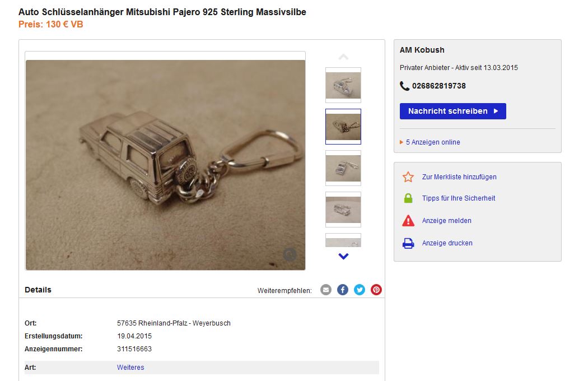Click the red warning triangle icon

408,221
